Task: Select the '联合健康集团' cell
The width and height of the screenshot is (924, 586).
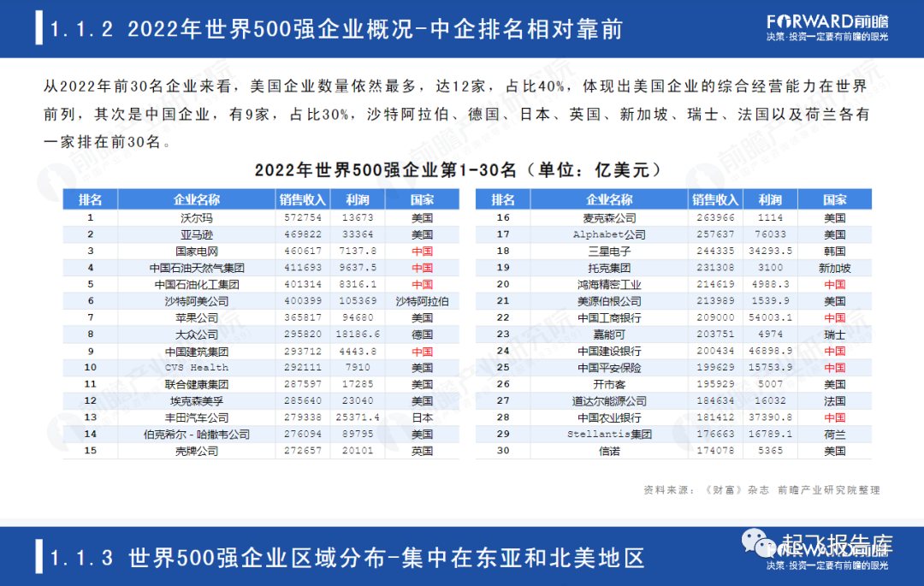Action: [x=196, y=385]
